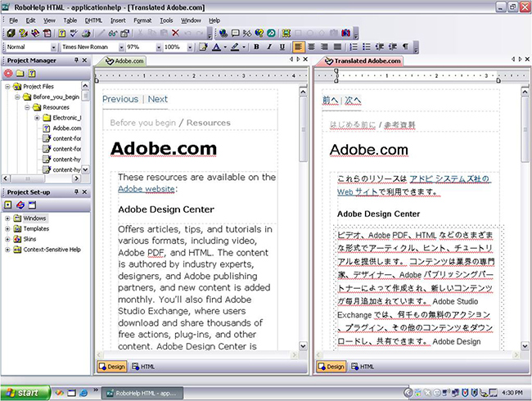The width and height of the screenshot is (532, 401).
Task: Insert a numbered list via toolbar
Action: 353,47
